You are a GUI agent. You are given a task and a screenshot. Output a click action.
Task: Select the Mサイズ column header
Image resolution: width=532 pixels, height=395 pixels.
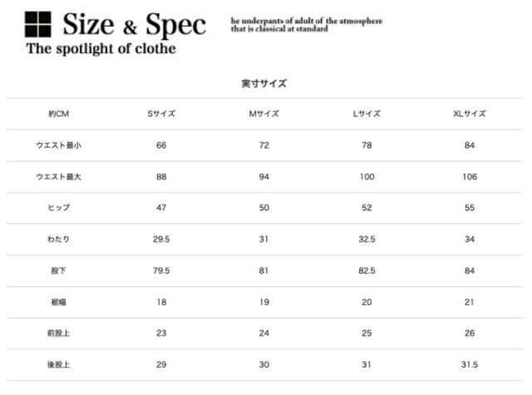click(264, 114)
